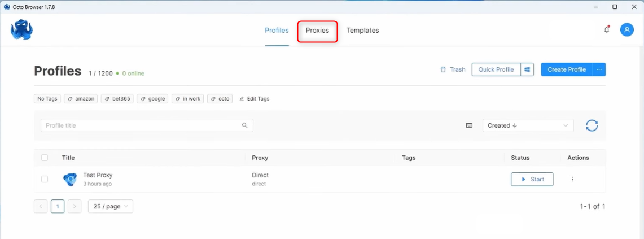Image resolution: width=644 pixels, height=239 pixels.
Task: Filter by the in work tag
Action: [188, 99]
